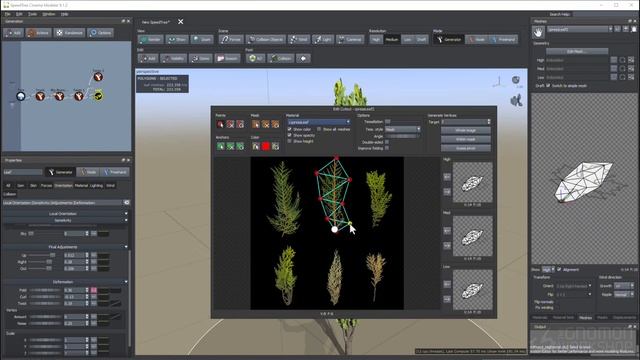Toggle Show opacity checkbox

[x=289, y=135]
